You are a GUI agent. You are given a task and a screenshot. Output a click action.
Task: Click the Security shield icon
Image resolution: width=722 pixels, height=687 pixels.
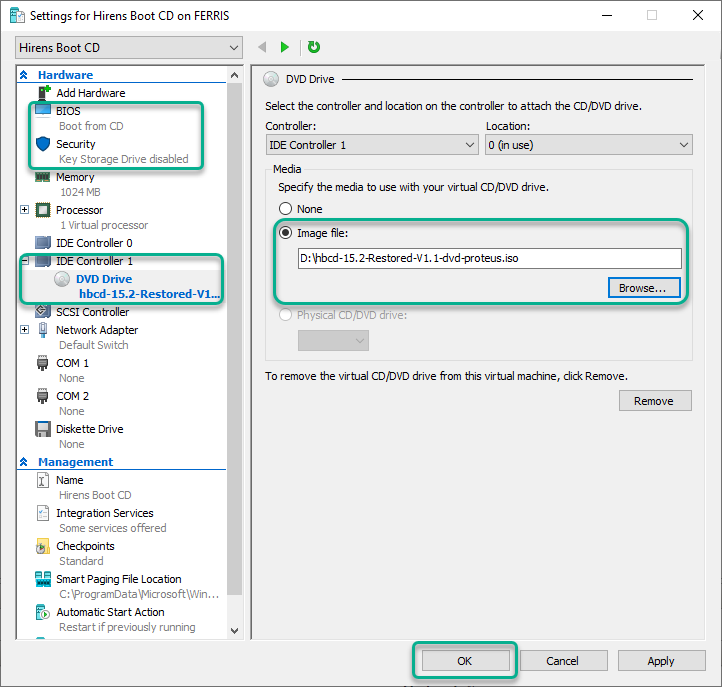43,144
